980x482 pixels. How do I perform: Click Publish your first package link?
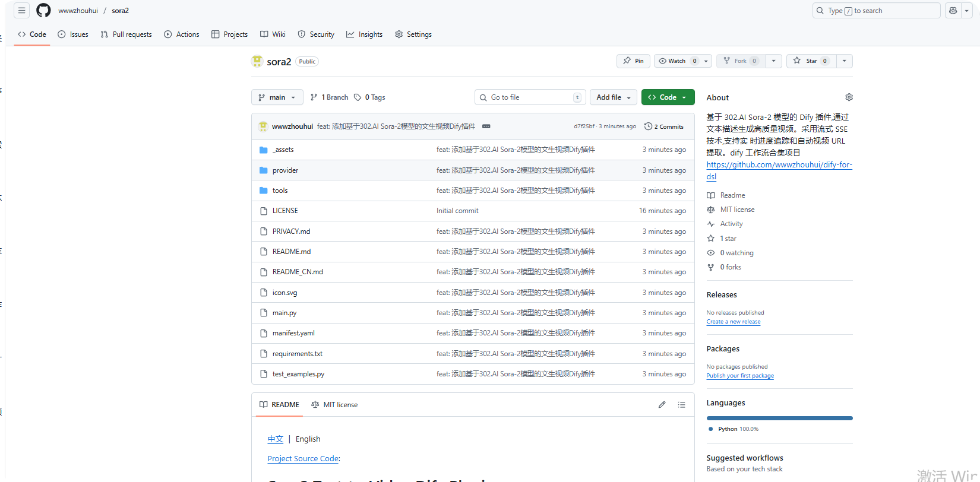pos(740,376)
